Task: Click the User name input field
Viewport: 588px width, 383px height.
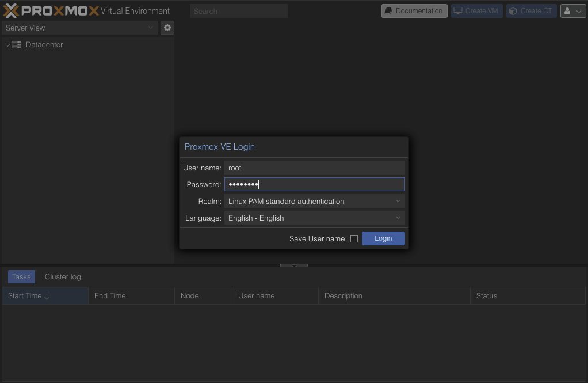Action: click(x=314, y=168)
